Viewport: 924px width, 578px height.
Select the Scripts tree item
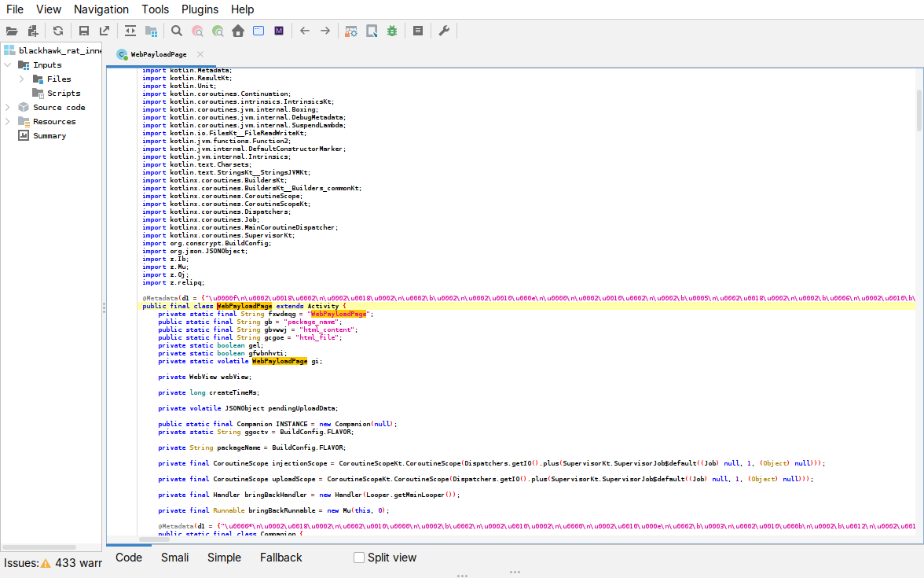tap(64, 93)
